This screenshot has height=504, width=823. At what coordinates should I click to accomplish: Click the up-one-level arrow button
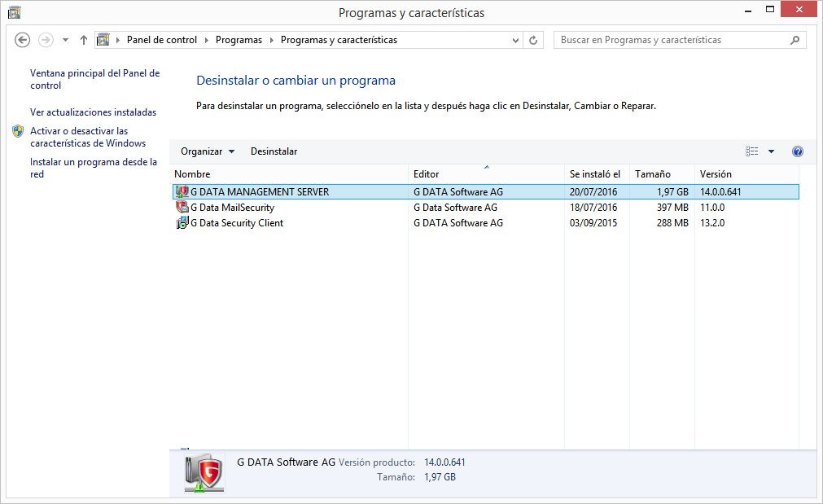[x=84, y=40]
